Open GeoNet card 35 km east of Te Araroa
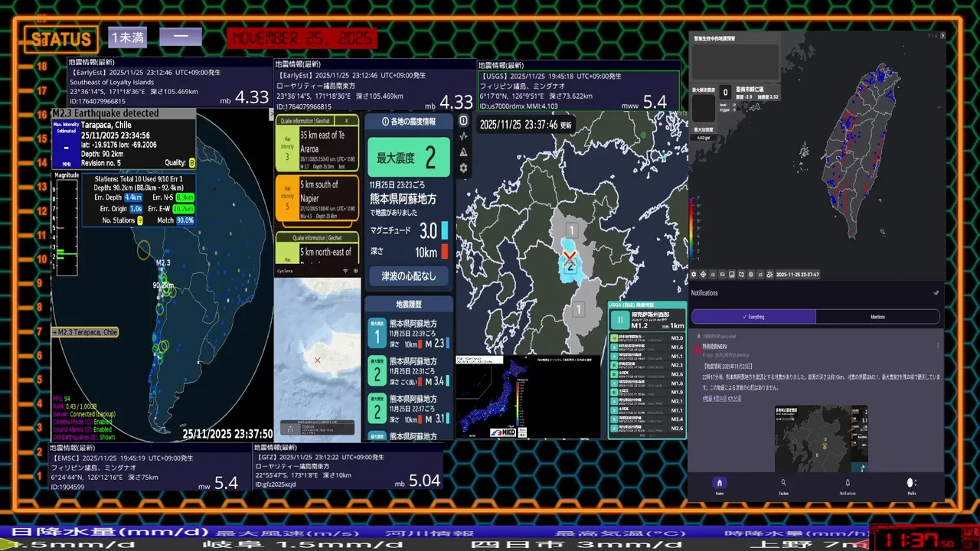This screenshot has width=980, height=551. click(318, 143)
